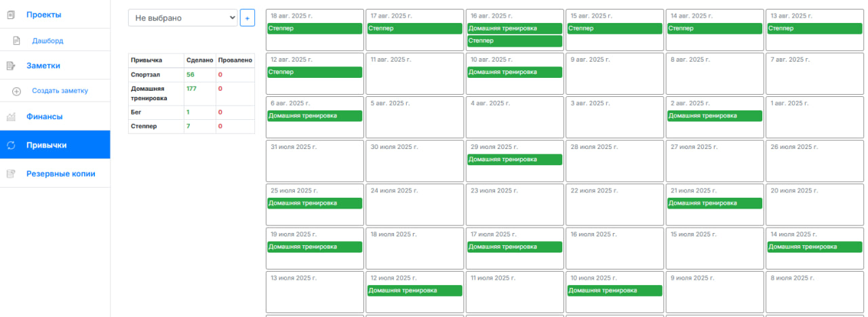The width and height of the screenshot is (868, 317).
Task: Click the 22 июля 2025 day cell
Action: pyautogui.click(x=615, y=205)
